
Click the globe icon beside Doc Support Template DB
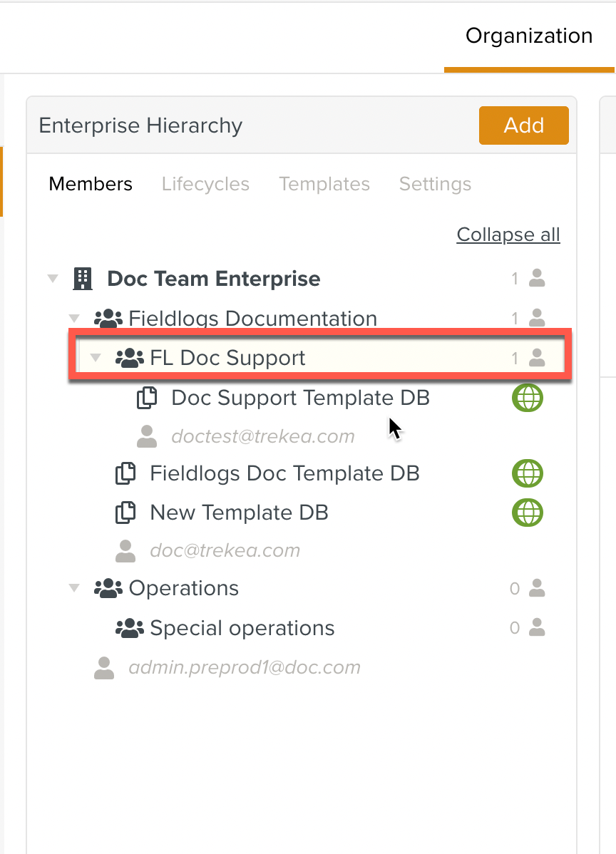pyautogui.click(x=528, y=398)
